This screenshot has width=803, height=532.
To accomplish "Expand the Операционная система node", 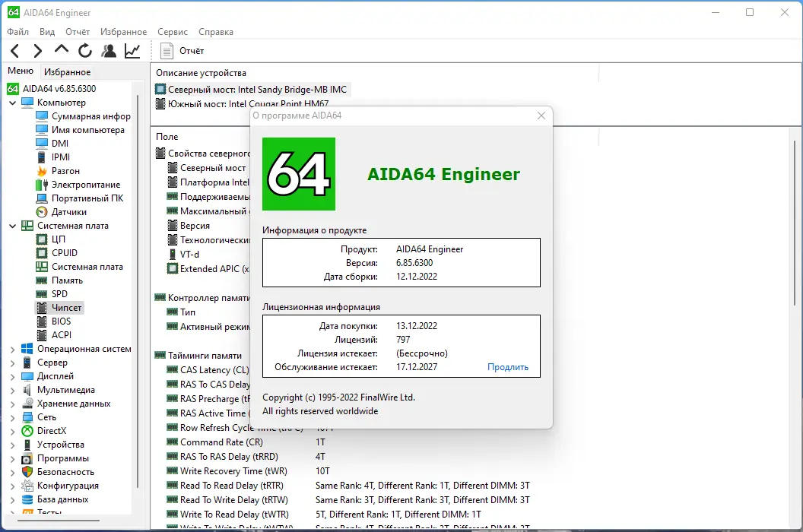I will tap(12, 348).
